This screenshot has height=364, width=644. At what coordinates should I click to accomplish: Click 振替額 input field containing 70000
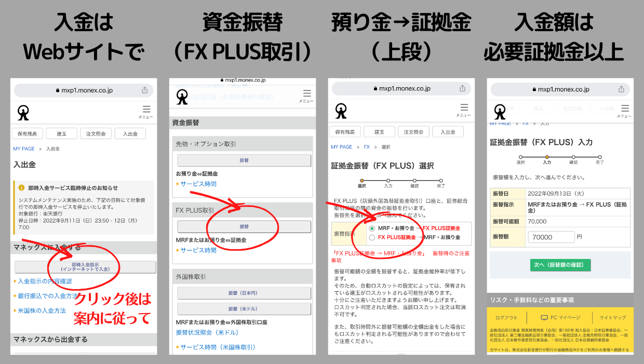pyautogui.click(x=552, y=237)
